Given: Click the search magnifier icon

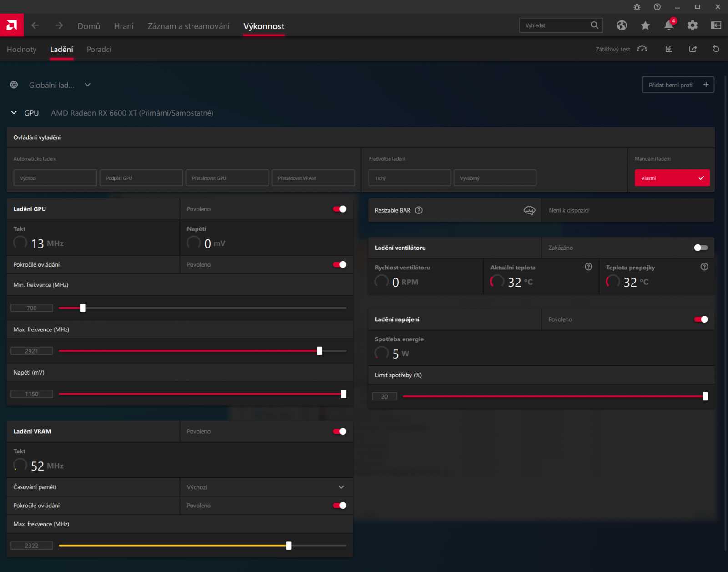Looking at the screenshot, I should point(595,25).
